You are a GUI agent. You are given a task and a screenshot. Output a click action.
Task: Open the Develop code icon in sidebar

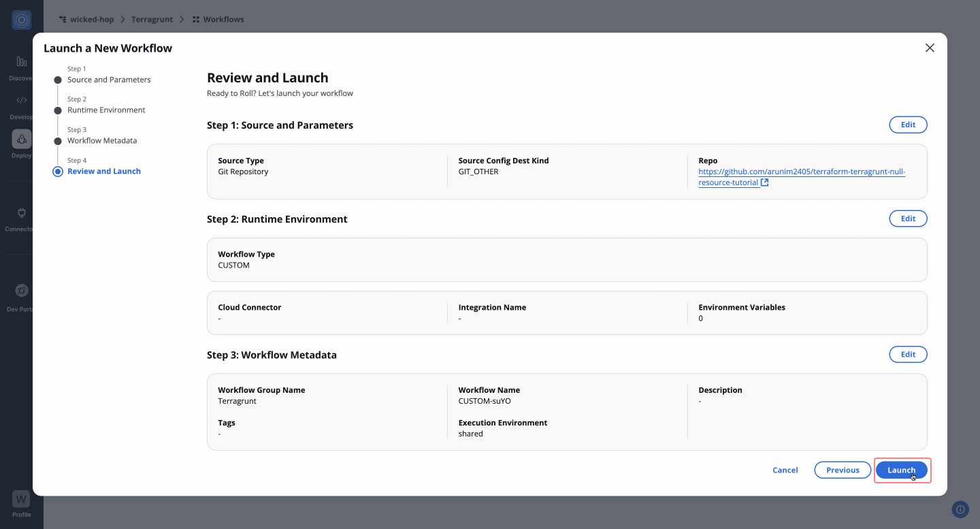coord(22,101)
